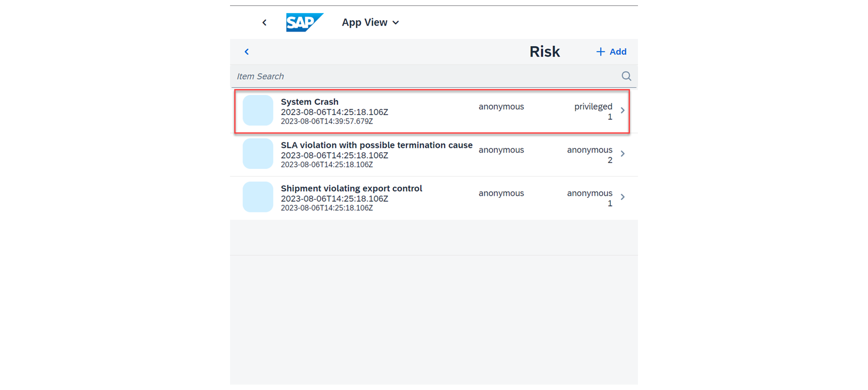Click the SAP logo
The width and height of the screenshot is (868, 390).
(304, 22)
